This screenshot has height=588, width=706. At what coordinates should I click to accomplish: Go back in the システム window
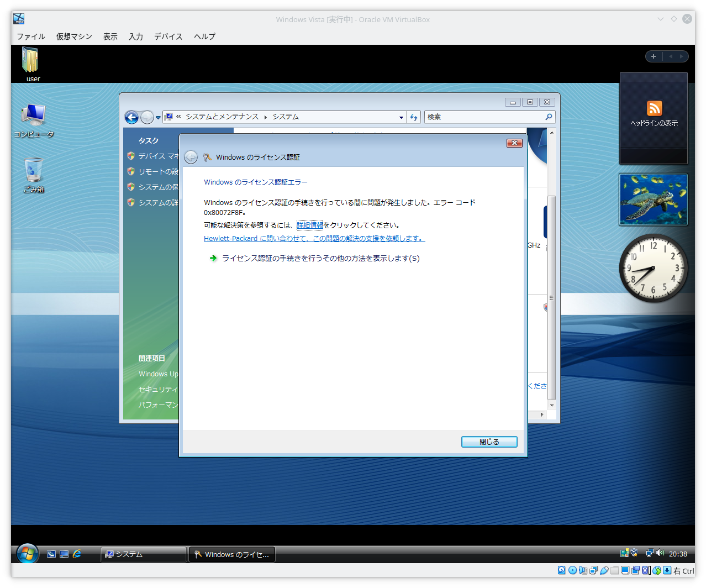pyautogui.click(x=131, y=117)
